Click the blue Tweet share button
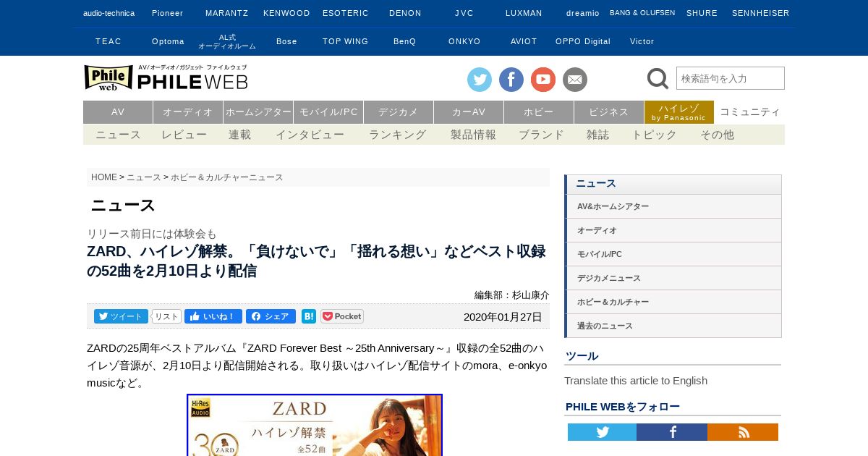868x456 pixels. [121, 316]
